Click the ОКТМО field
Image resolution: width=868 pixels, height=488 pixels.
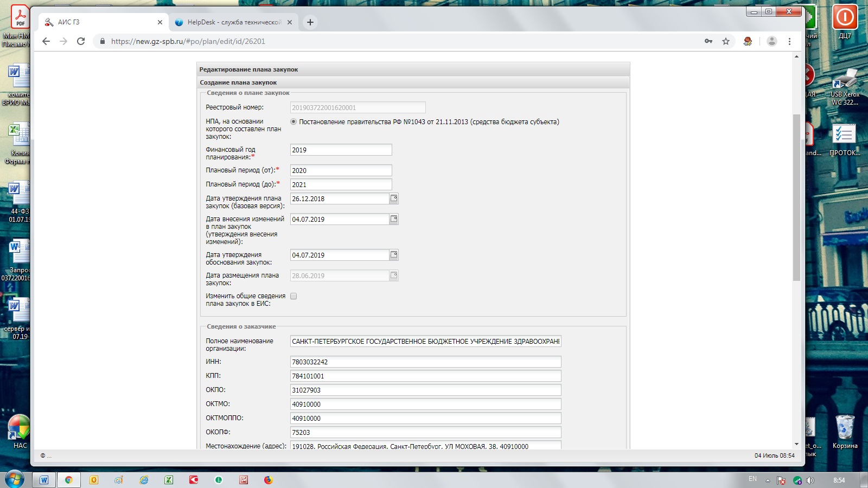pos(425,404)
